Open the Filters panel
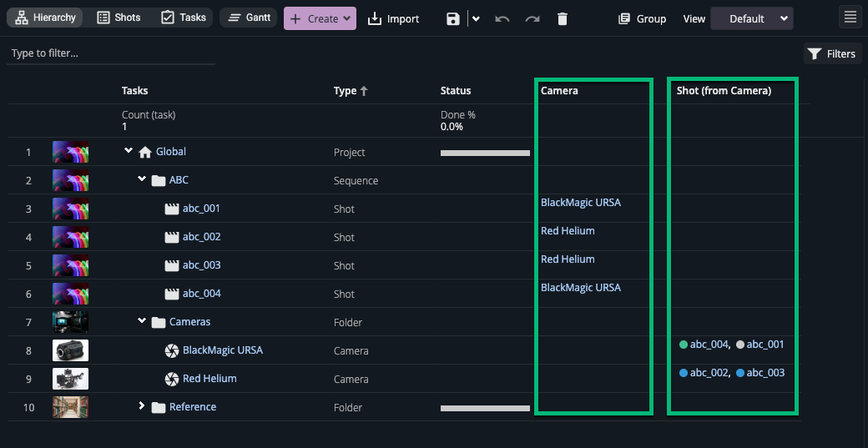The width and height of the screenshot is (868, 448). 831,53
